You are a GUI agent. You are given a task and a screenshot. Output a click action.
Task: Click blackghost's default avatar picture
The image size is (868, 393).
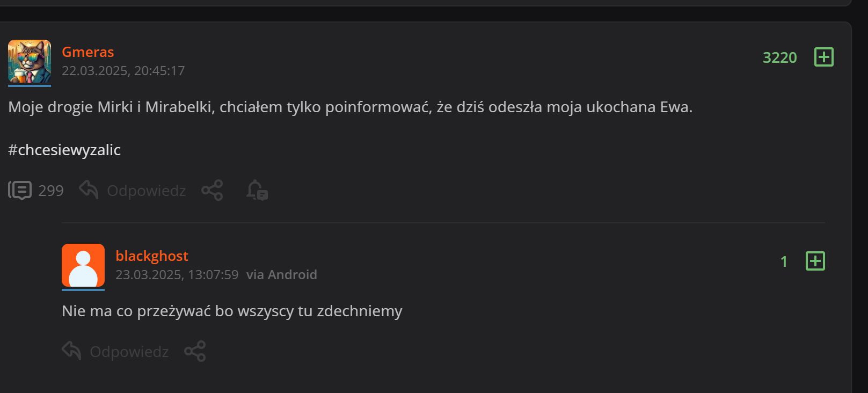click(83, 265)
